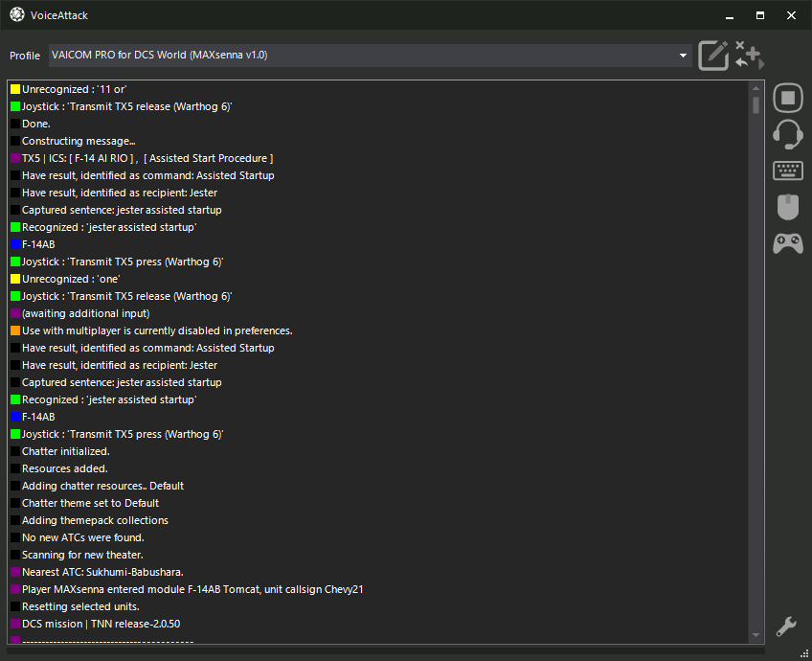Toggle mouse shortcuts via the mouse icon
The width and height of the screenshot is (812, 661).
788,207
